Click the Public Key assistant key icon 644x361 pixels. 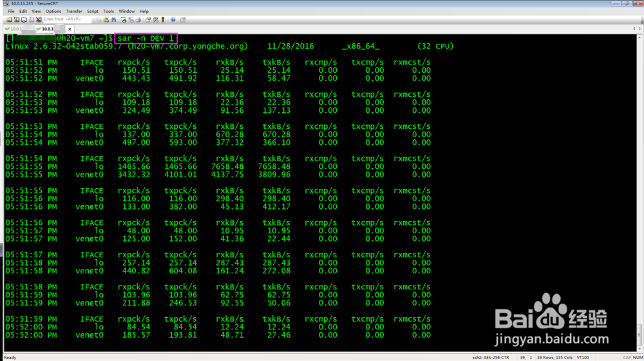click(163, 20)
